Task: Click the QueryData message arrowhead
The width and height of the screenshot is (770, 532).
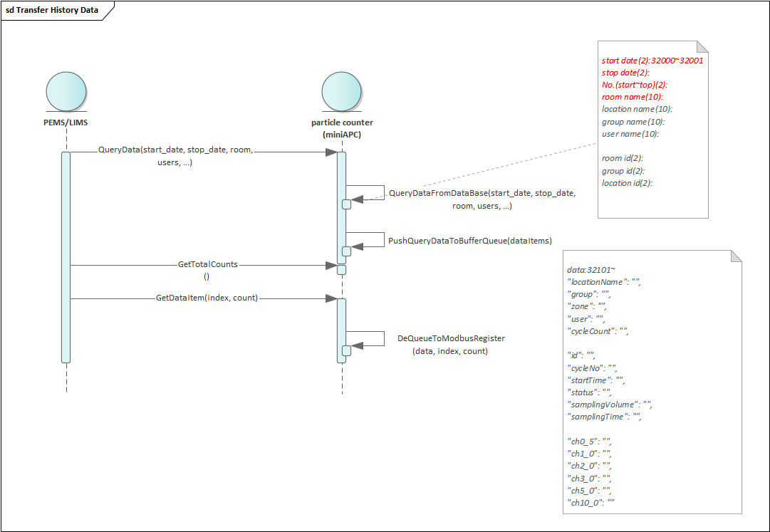Action: [x=331, y=152]
